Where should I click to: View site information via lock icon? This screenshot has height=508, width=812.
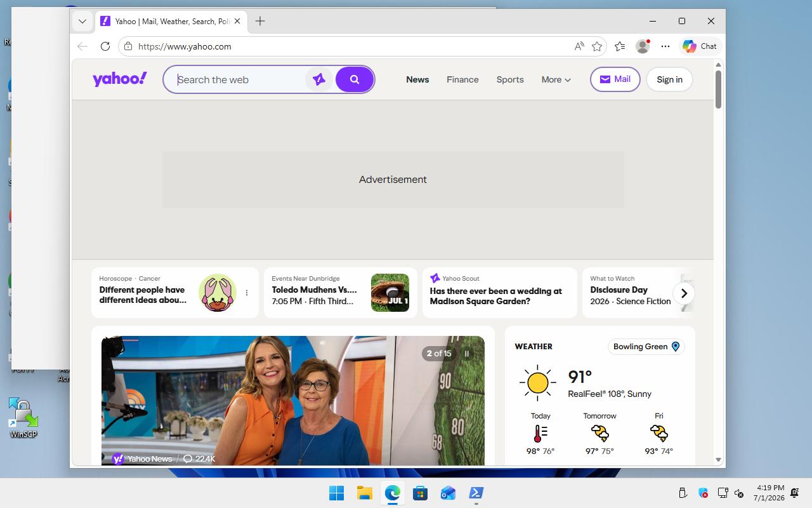tap(128, 46)
